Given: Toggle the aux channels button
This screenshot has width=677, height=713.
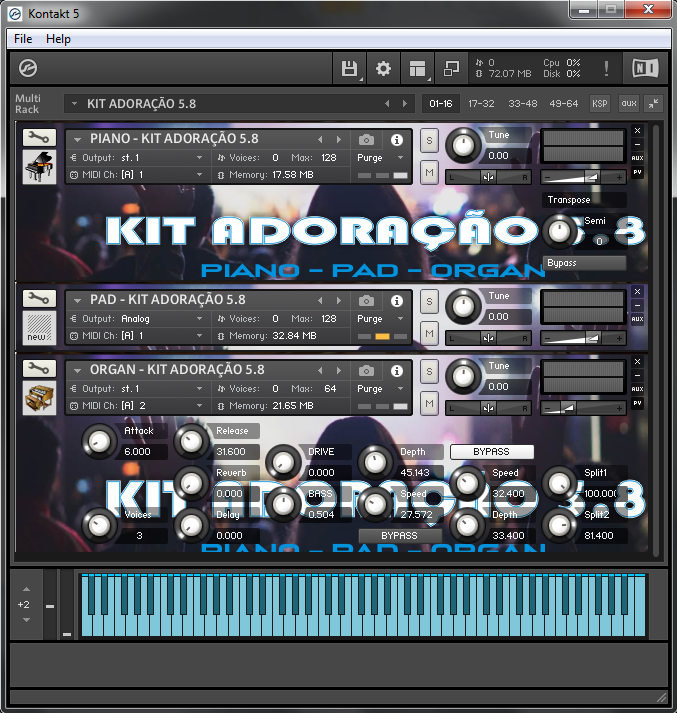Looking at the screenshot, I should pos(629,104).
